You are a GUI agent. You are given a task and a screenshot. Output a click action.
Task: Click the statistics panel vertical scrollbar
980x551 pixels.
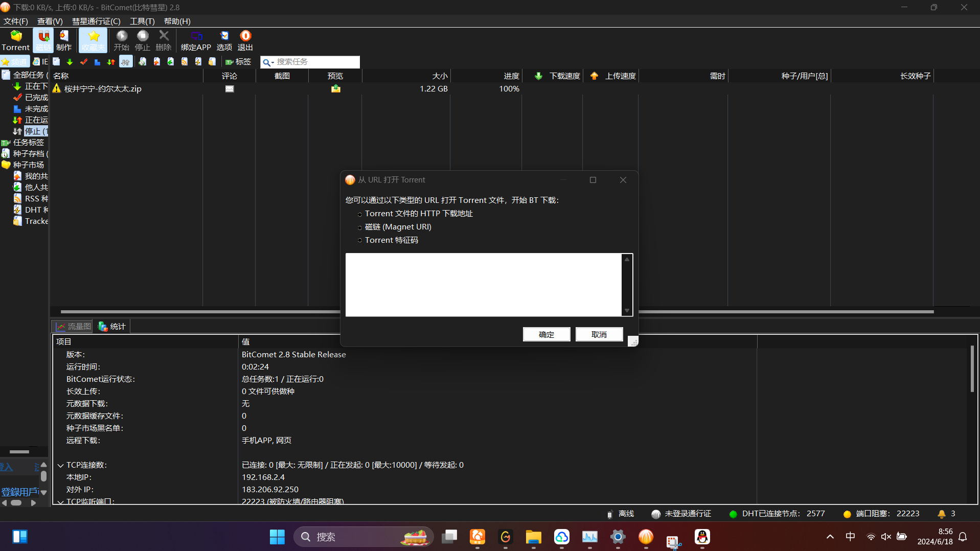pyautogui.click(x=972, y=369)
